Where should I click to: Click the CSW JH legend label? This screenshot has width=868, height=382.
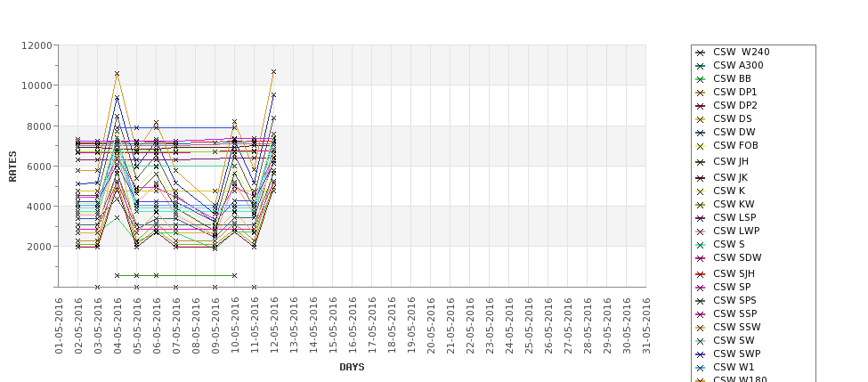coord(731,161)
